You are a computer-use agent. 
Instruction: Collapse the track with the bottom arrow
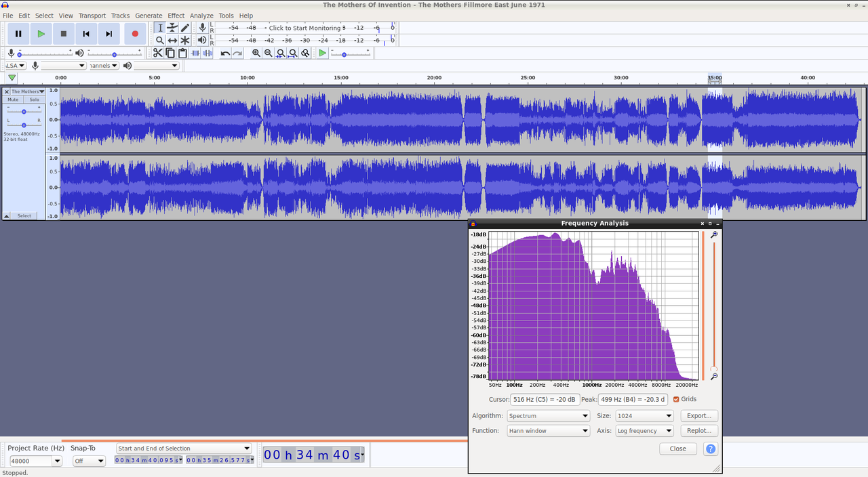pyautogui.click(x=7, y=215)
